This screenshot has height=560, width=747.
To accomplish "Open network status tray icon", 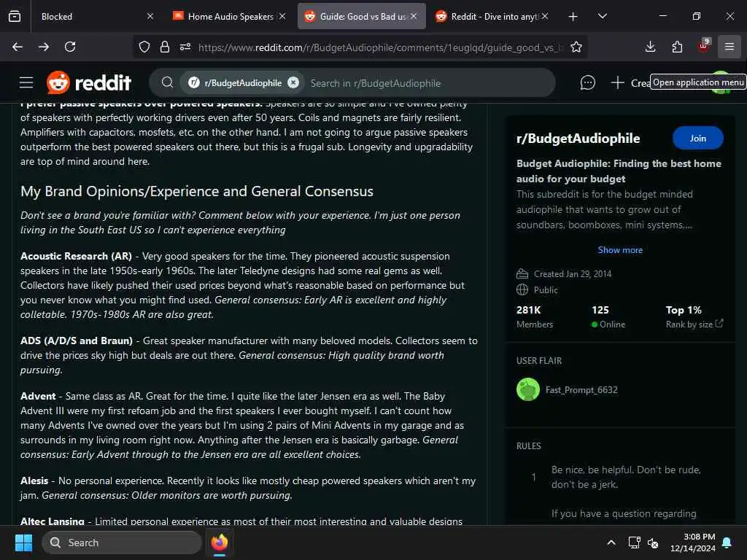I will pyautogui.click(x=634, y=542).
